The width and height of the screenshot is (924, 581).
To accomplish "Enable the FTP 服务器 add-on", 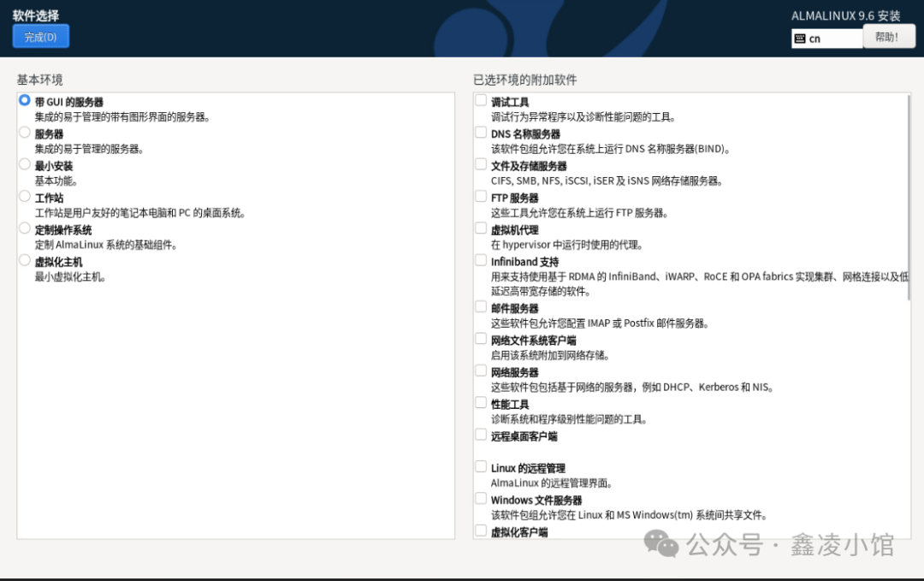I will pos(481,196).
